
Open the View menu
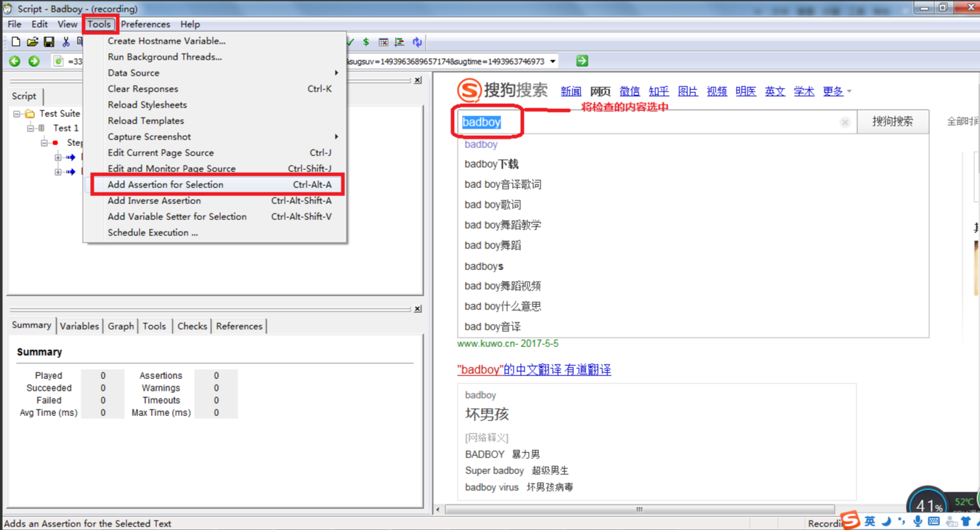tap(68, 24)
